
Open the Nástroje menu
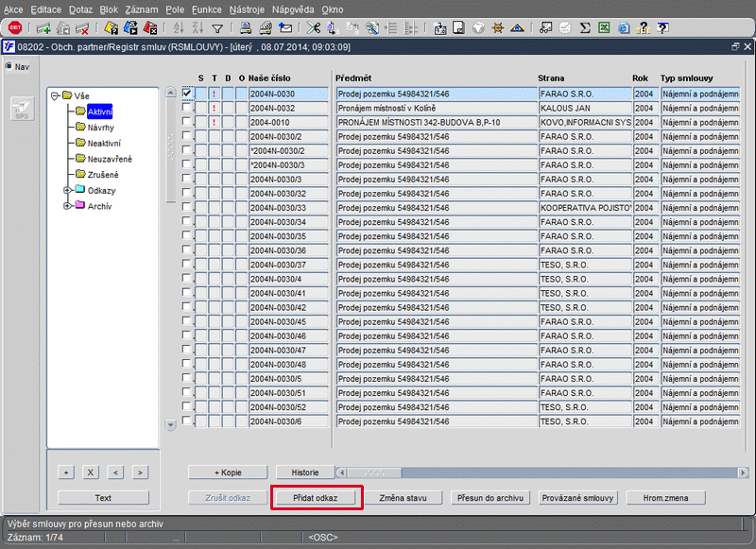(247, 9)
